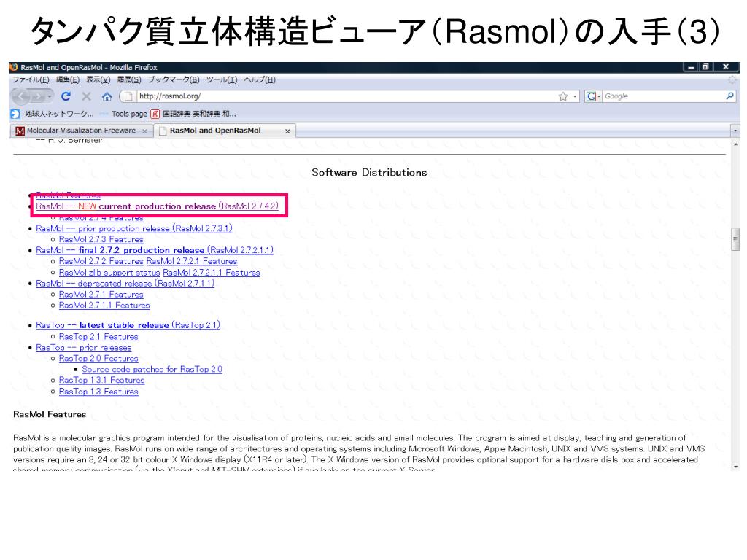The image size is (747, 560).
Task: Open final 2.7.2 production release link
Action: pos(155,251)
